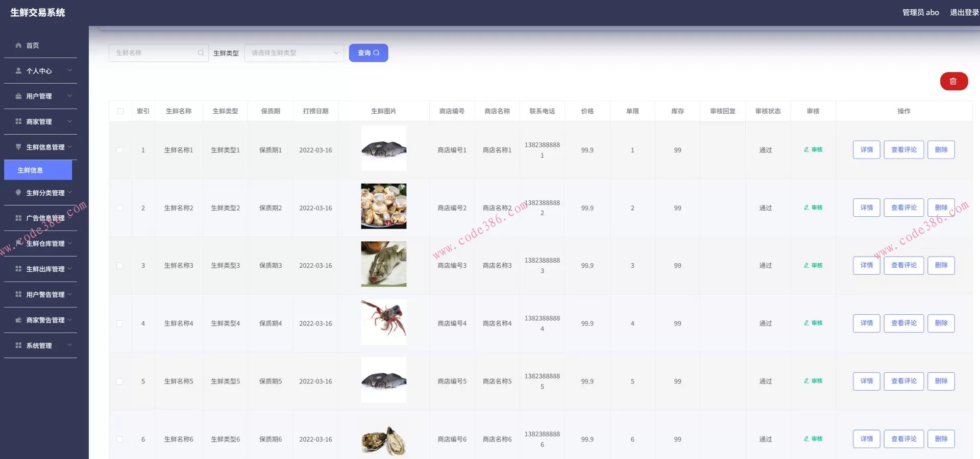Viewport: 980px width, 459px height.
Task: Select the 个人中心 person icon
Action: 18,70
